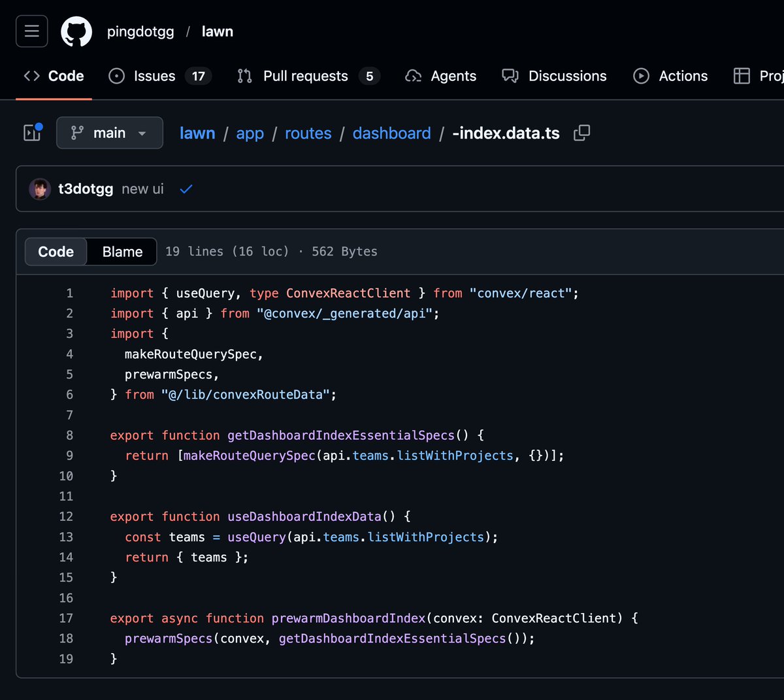Switch to Blame view toggle
Screen dimensions: 784x700
click(x=122, y=252)
